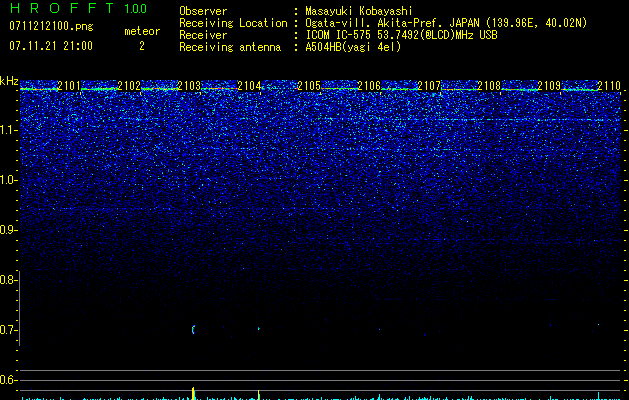Click the meteor label
This screenshot has width=629, height=400.
[142, 31]
